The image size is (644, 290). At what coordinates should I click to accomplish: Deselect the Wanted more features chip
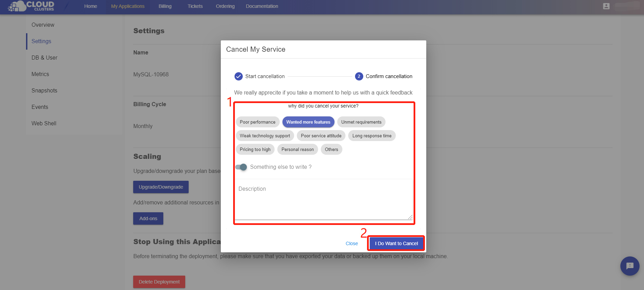click(x=308, y=122)
